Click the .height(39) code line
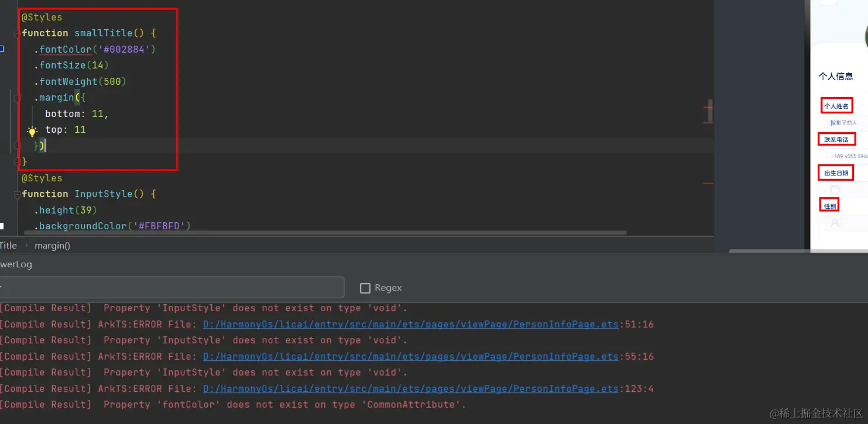Image resolution: width=868 pixels, height=424 pixels. (x=66, y=210)
